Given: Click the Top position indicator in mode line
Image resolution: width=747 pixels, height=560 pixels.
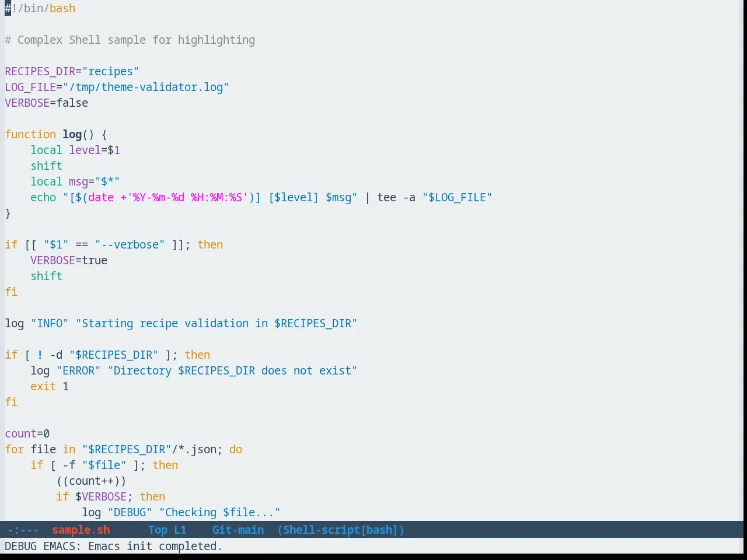Looking at the screenshot, I should tap(158, 530).
